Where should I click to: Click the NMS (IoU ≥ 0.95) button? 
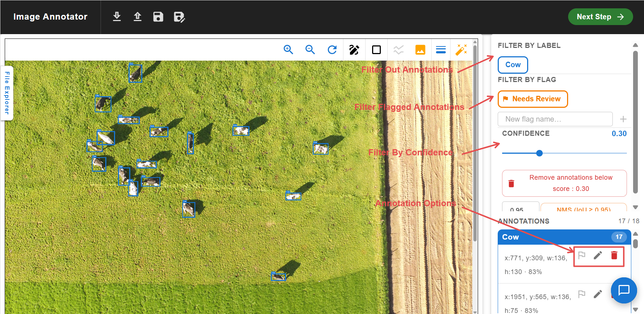tap(584, 207)
